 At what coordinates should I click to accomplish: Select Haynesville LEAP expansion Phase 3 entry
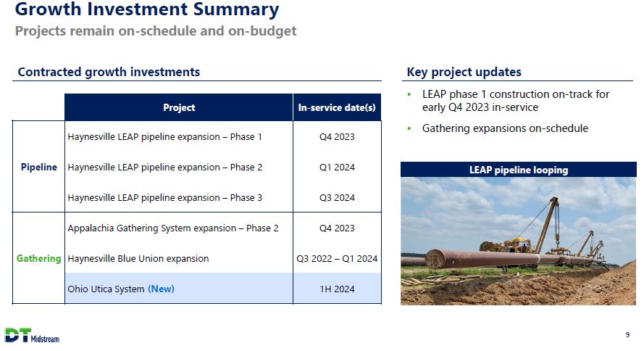click(164, 197)
